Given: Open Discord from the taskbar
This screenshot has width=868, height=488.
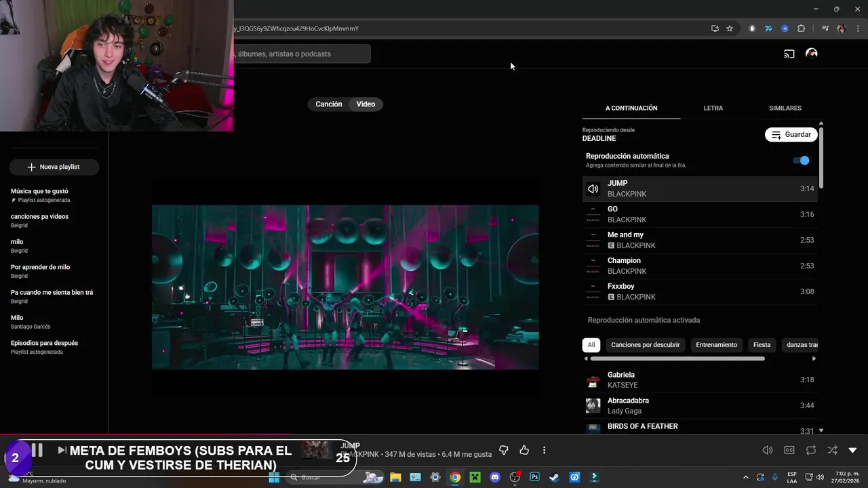Looking at the screenshot, I should (495, 477).
